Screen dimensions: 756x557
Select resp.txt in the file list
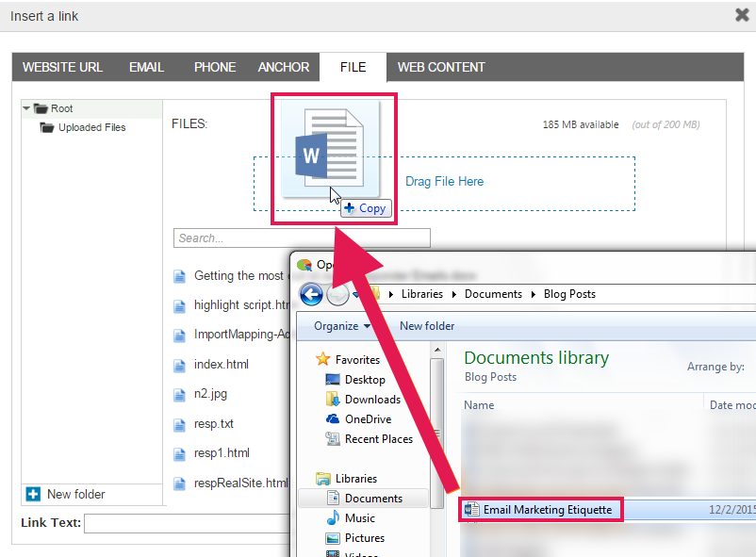pos(214,424)
